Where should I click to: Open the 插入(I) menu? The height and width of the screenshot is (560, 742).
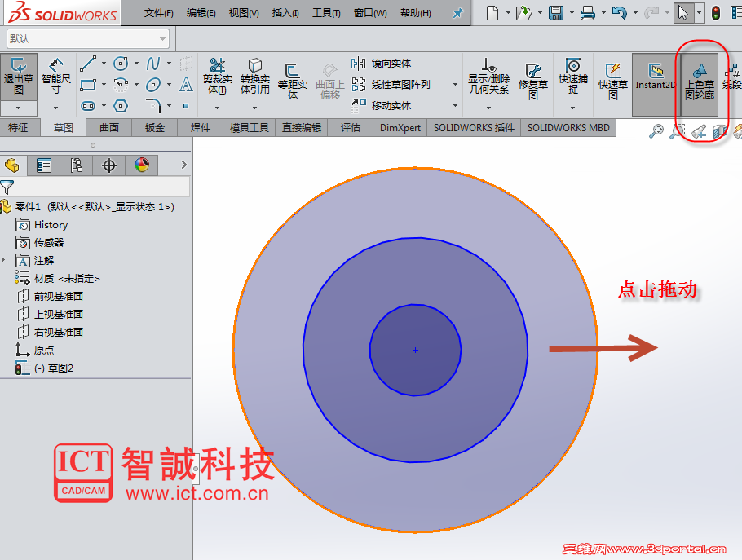click(x=285, y=13)
